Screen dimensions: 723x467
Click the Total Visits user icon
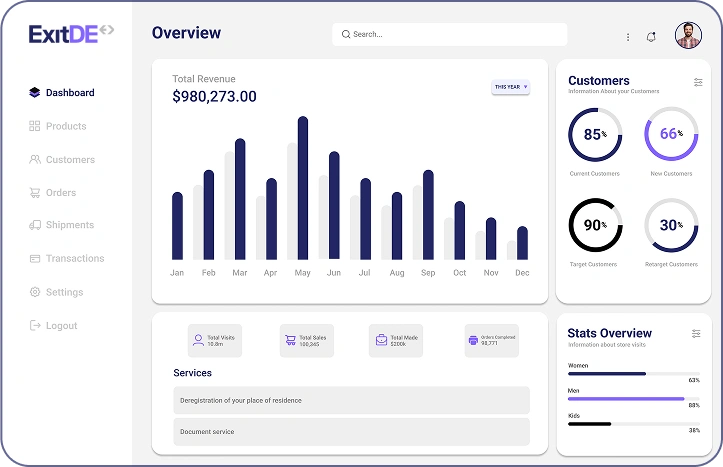(x=198, y=341)
